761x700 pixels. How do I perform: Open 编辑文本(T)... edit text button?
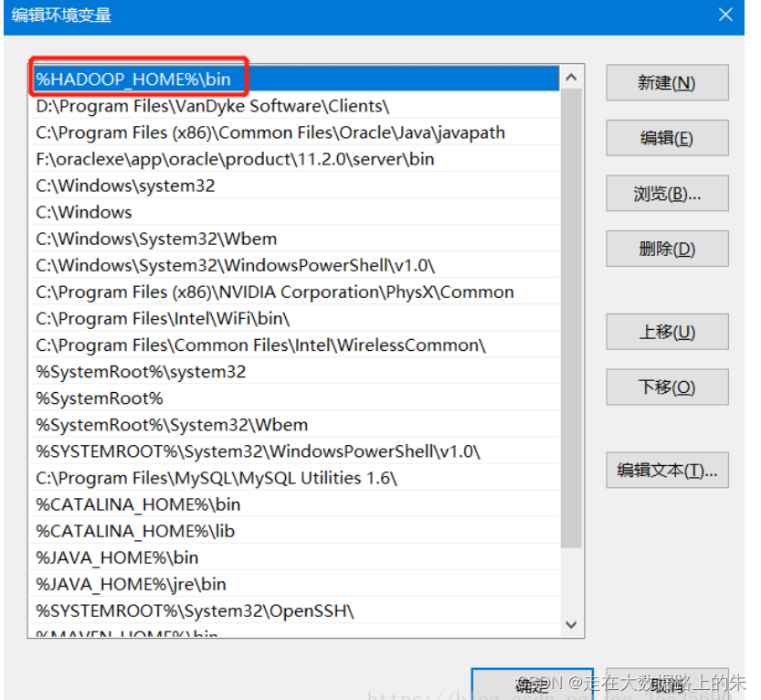click(666, 470)
